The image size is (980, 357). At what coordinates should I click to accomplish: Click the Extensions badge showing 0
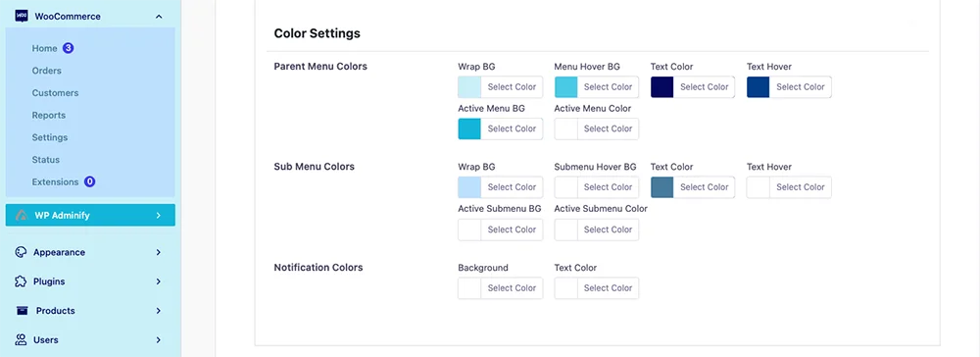point(89,182)
